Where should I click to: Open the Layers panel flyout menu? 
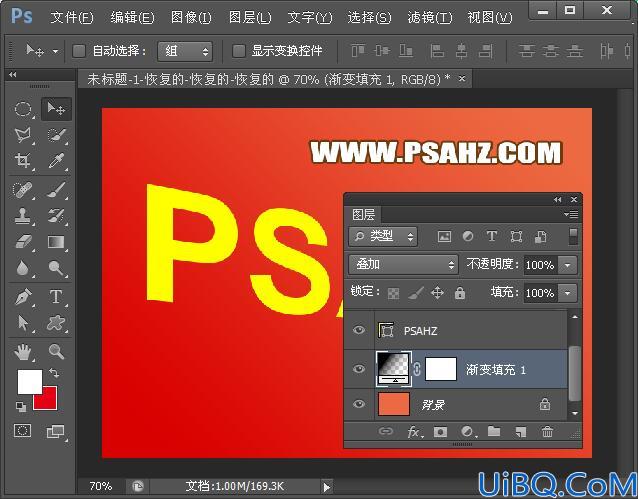tap(571, 214)
